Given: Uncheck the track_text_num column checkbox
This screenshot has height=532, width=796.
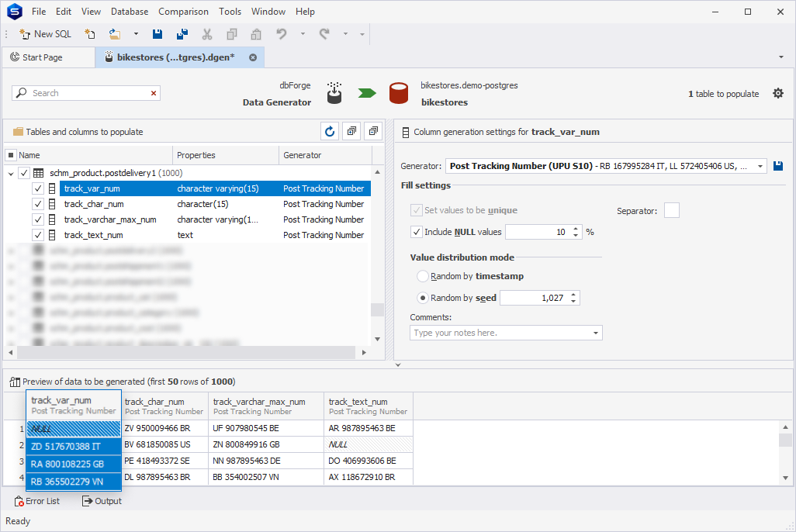Looking at the screenshot, I should [37, 235].
